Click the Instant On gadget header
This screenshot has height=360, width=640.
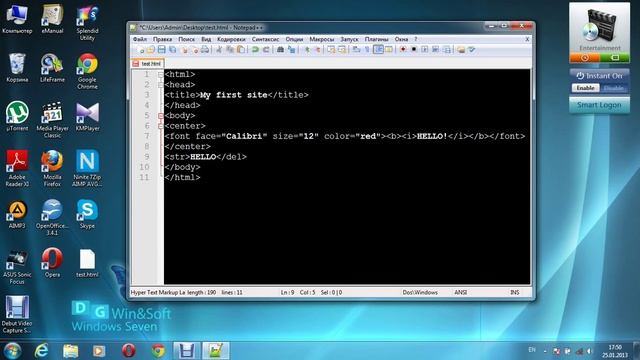[599, 76]
